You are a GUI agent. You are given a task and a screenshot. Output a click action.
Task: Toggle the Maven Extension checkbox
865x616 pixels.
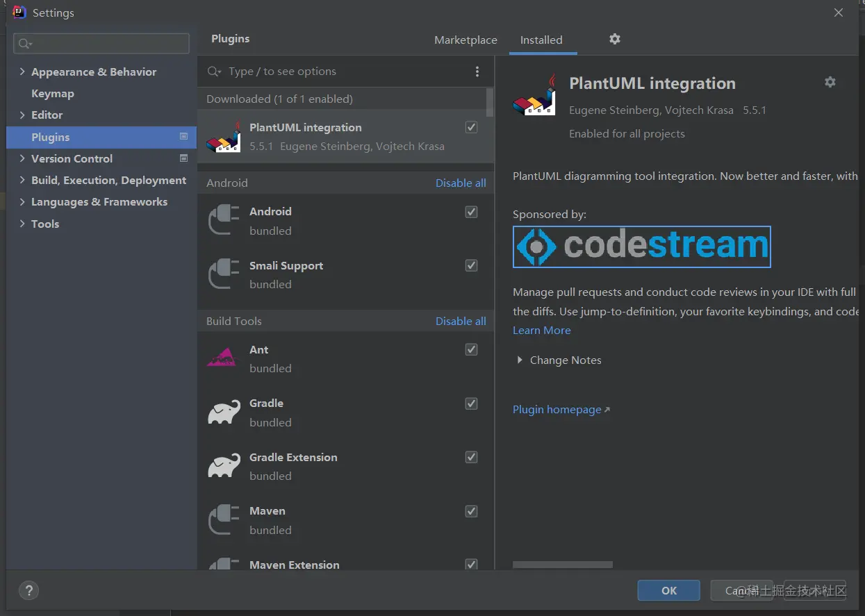click(471, 565)
